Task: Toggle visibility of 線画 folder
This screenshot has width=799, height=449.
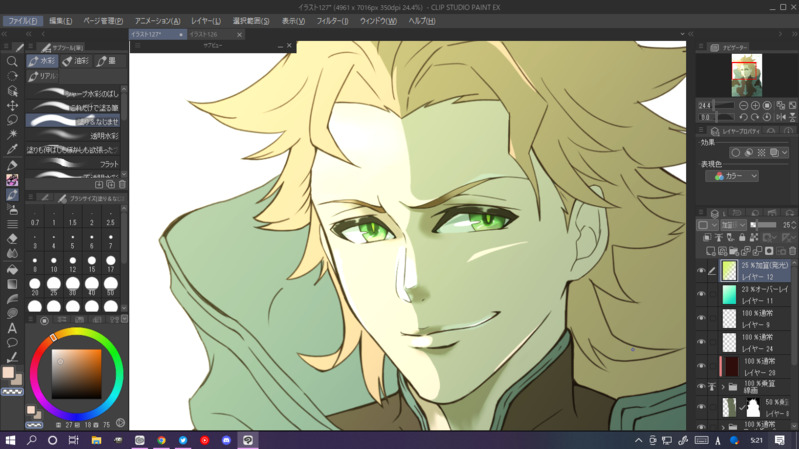Action: click(x=702, y=387)
